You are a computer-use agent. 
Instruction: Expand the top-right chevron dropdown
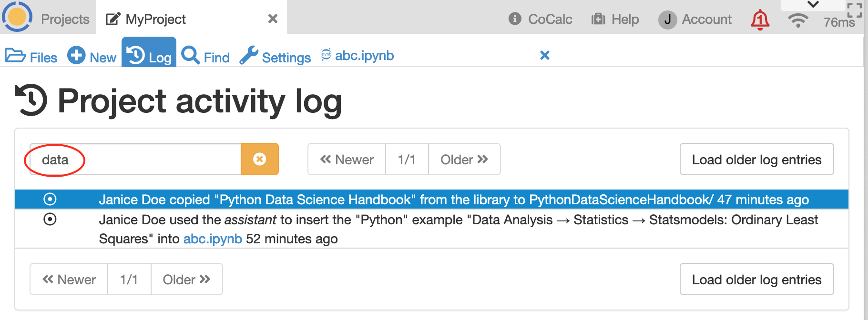click(x=813, y=5)
